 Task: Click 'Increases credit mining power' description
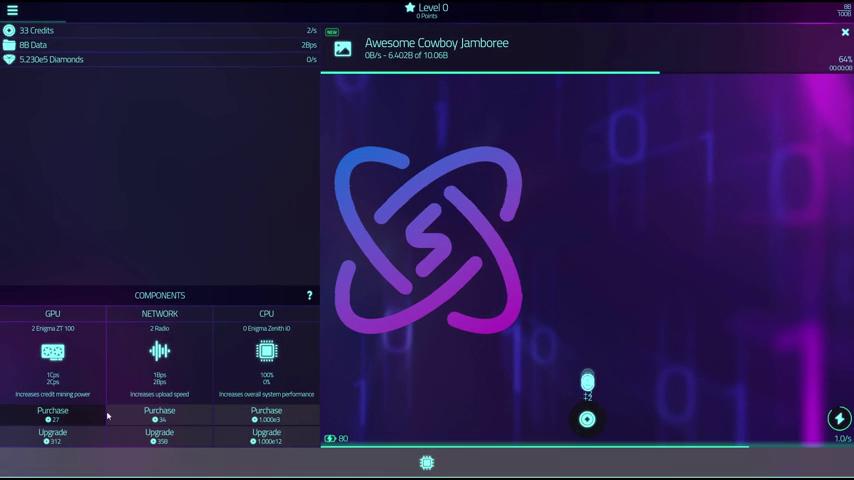(53, 394)
